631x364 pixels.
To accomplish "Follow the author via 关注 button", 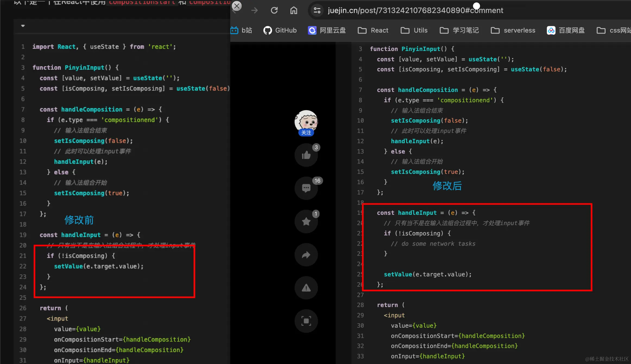I will [306, 132].
